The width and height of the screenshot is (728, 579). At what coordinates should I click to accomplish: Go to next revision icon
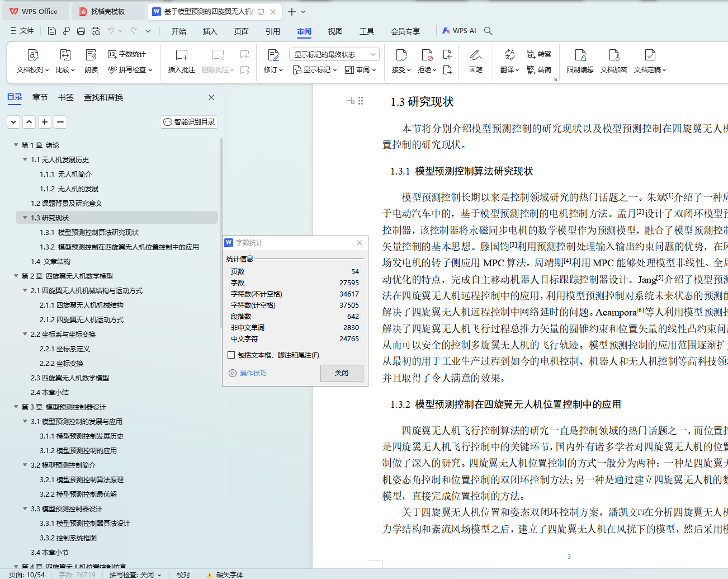click(447, 70)
